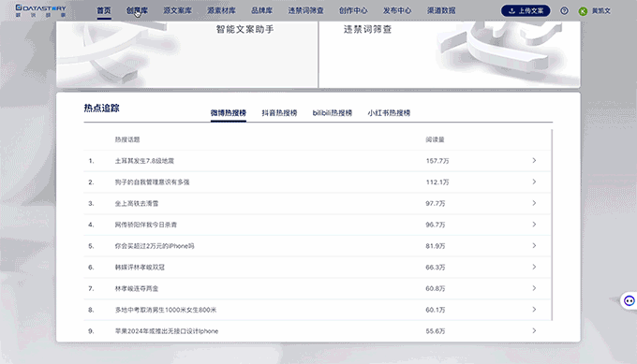637x364 pixels.
Task: Expand the arrow for 狗子的自我管理意识有多强
Action: [x=534, y=182]
